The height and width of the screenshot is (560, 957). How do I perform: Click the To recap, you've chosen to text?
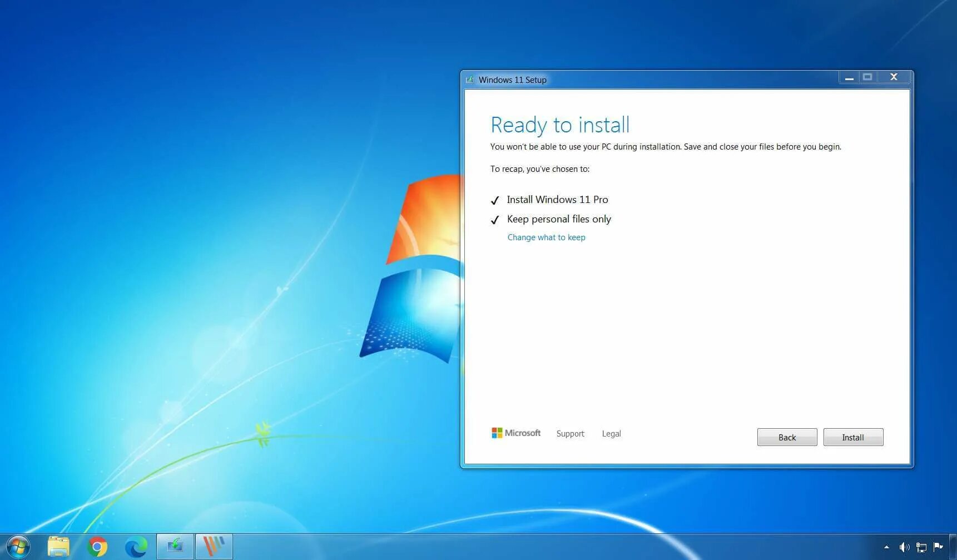(x=539, y=169)
